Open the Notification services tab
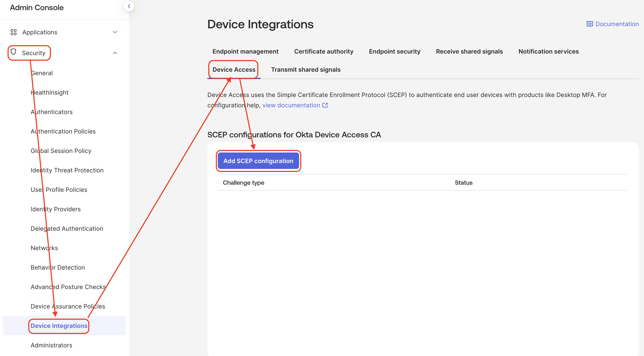This screenshot has width=644, height=356. tap(548, 51)
